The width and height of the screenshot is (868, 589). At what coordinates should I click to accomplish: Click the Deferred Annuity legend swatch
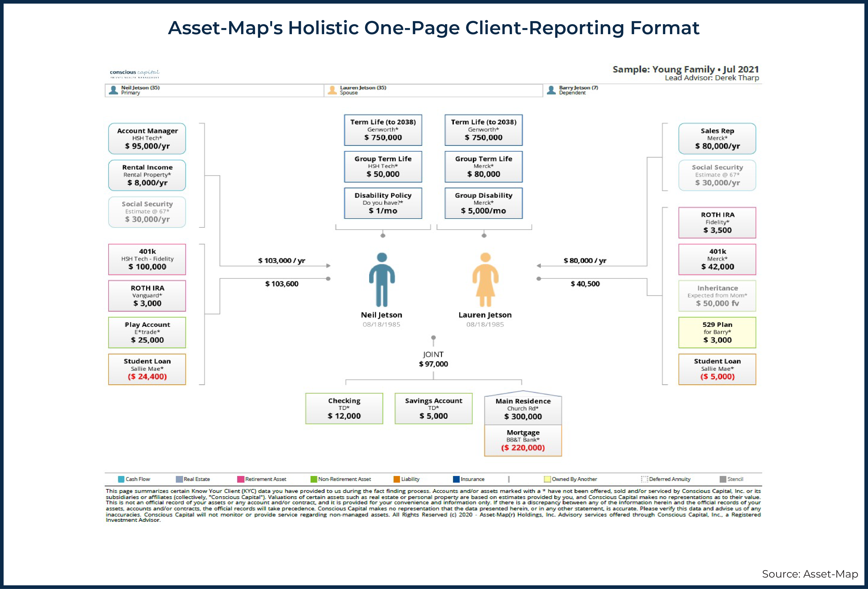pos(644,479)
